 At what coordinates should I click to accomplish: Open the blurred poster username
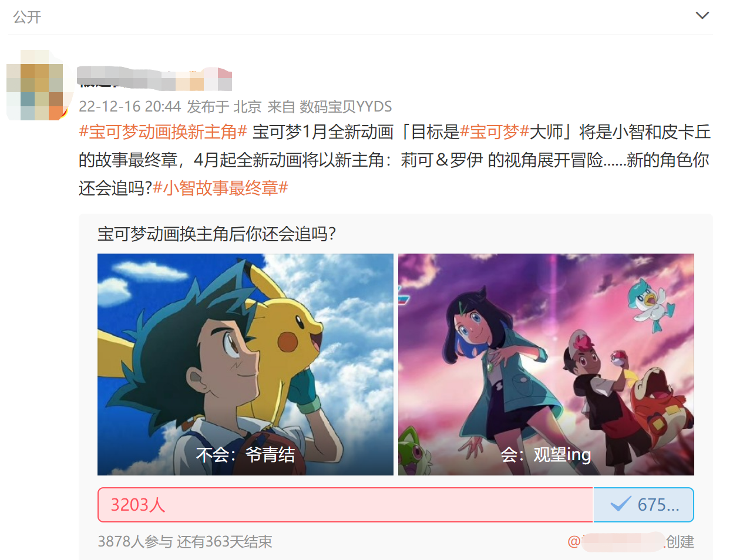pyautogui.click(x=155, y=78)
